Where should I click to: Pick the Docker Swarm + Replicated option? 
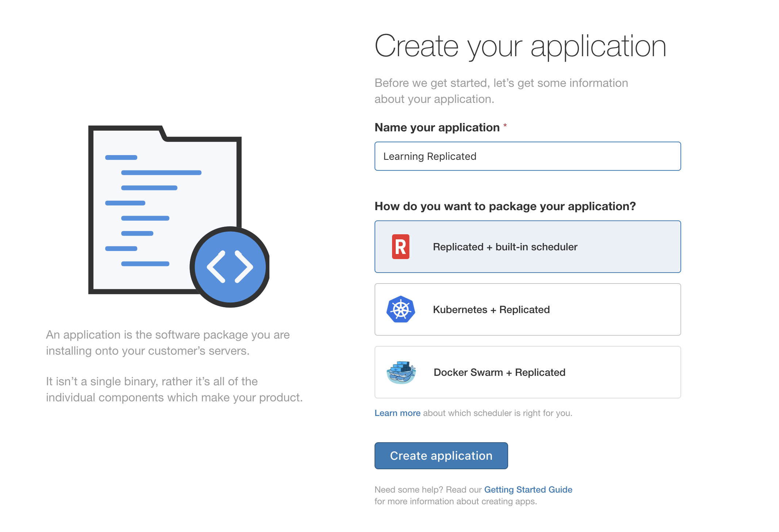(527, 372)
